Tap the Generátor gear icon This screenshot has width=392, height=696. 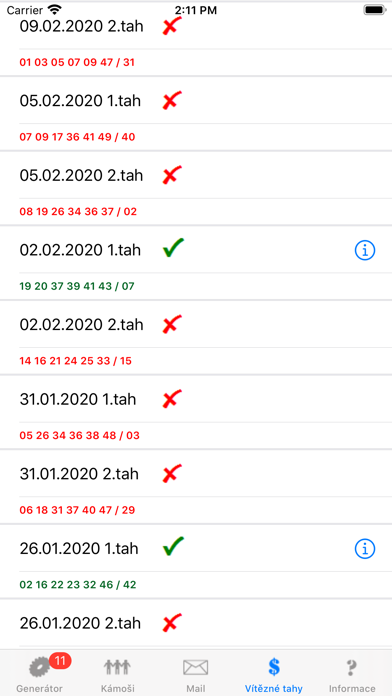coord(40,667)
